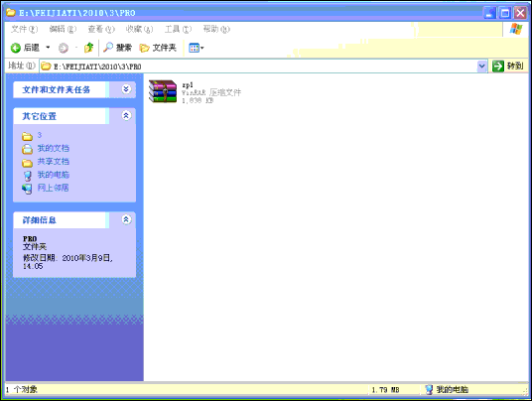This screenshot has height=401, width=532.
Task: Open the 帮助(H) menu
Action: (216, 29)
